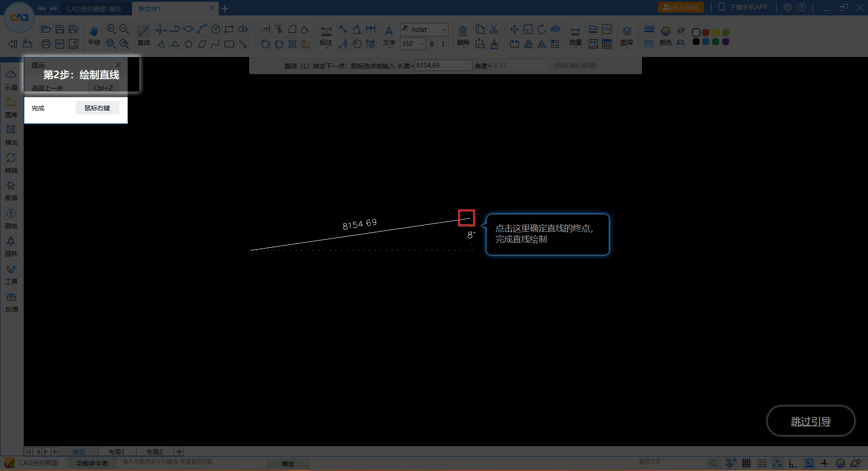
Task: Toggle the dotted snap grid status icon
Action: pos(762,463)
